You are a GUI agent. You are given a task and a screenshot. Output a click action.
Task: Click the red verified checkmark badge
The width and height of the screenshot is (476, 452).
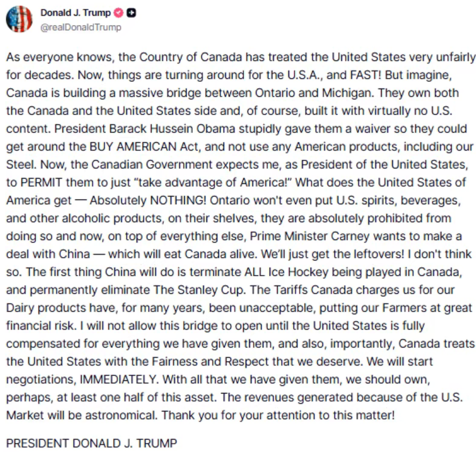pyautogui.click(x=119, y=13)
